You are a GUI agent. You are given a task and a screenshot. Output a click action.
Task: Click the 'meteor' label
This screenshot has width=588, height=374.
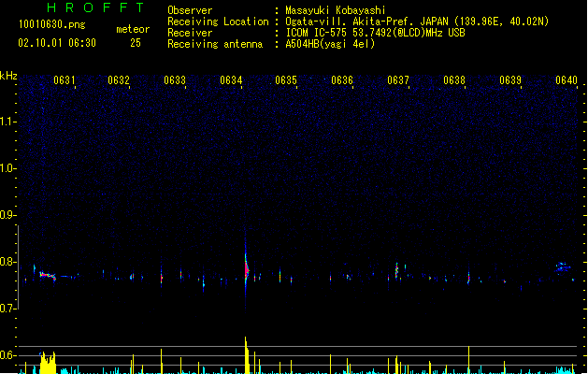133,29
